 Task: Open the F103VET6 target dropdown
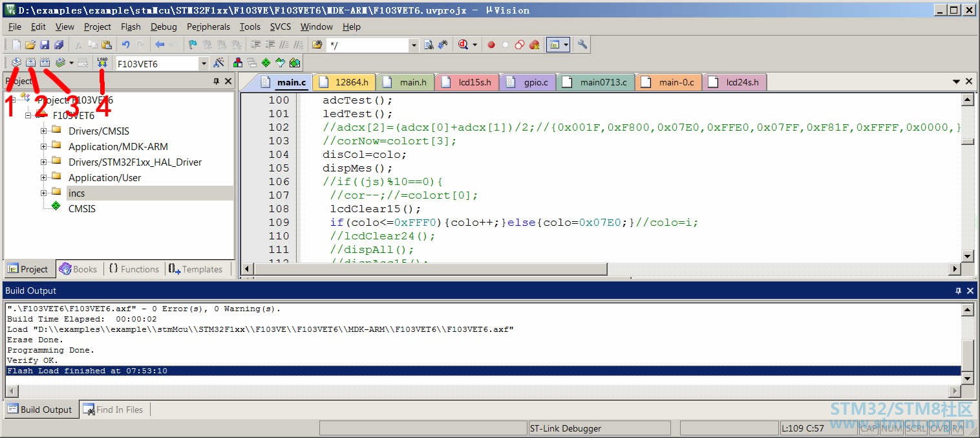point(204,63)
